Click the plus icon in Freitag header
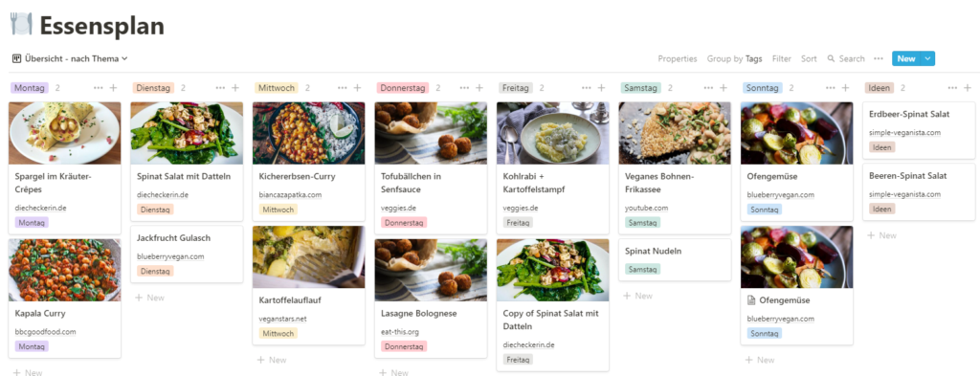This screenshot has width=980, height=376. click(x=601, y=88)
